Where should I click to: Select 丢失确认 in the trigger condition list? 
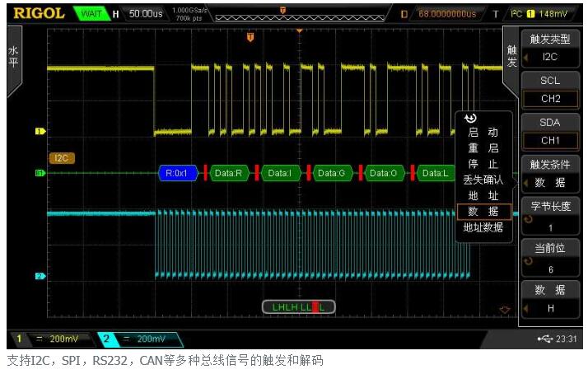point(483,180)
